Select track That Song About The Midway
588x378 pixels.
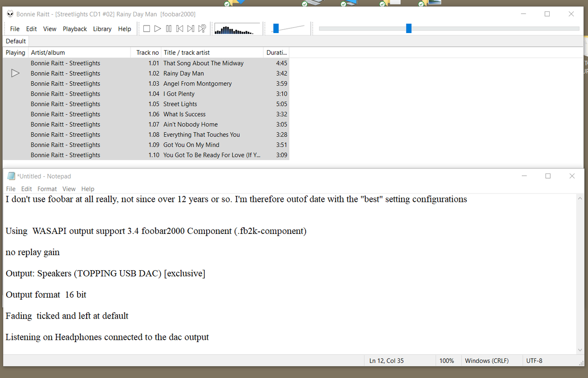(146, 63)
